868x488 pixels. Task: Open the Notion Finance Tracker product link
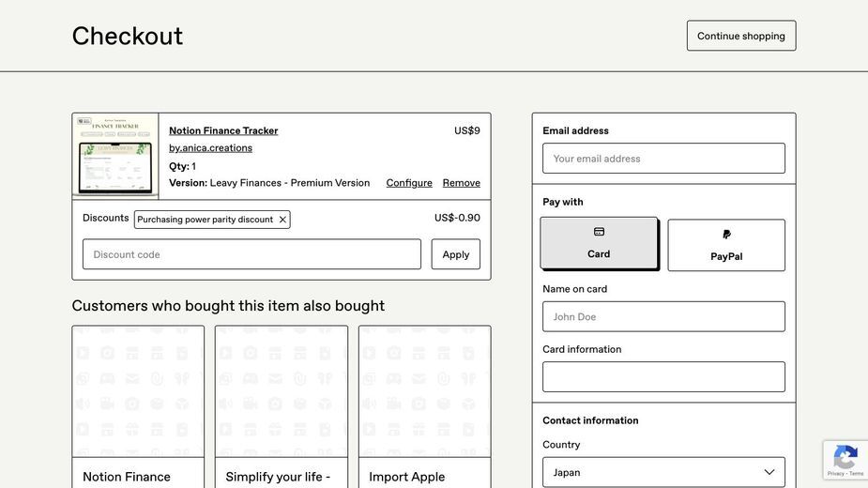coord(223,130)
